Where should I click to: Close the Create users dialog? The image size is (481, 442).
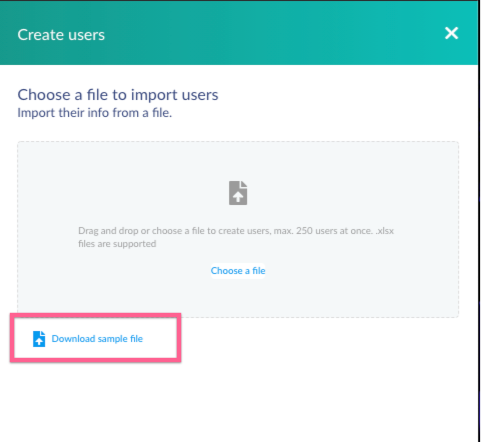click(x=451, y=33)
